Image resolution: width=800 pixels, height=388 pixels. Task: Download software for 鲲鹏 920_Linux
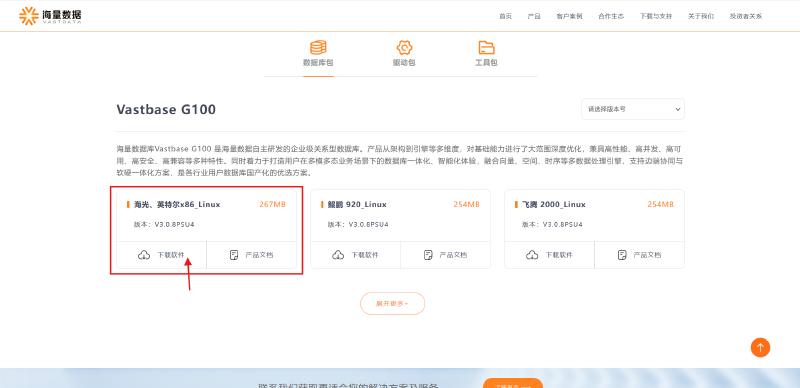[355, 255]
